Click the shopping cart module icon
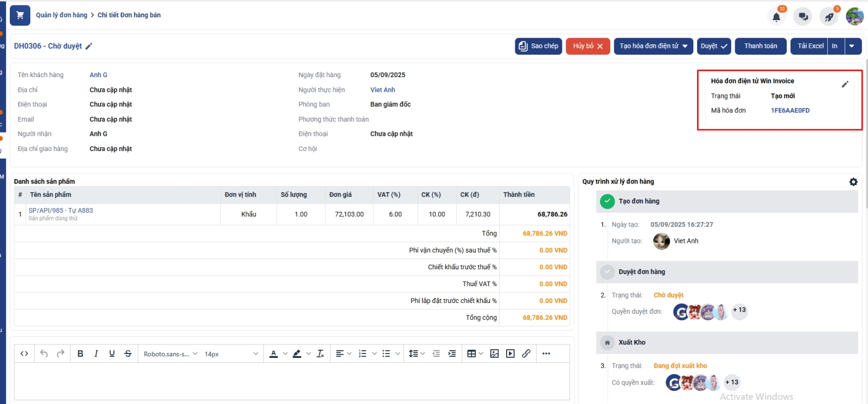The image size is (868, 404). (20, 15)
